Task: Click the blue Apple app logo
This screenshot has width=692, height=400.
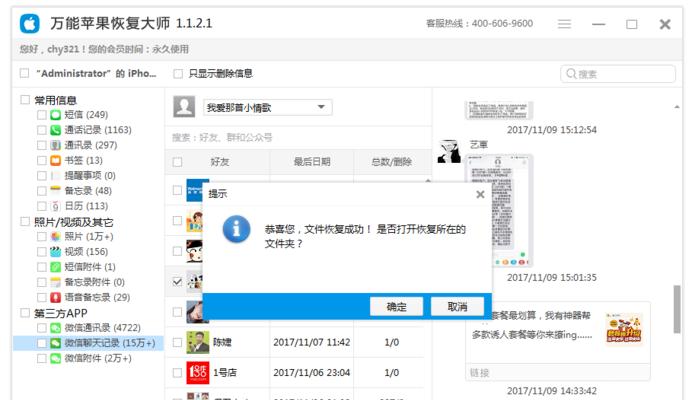Action: pos(30,23)
